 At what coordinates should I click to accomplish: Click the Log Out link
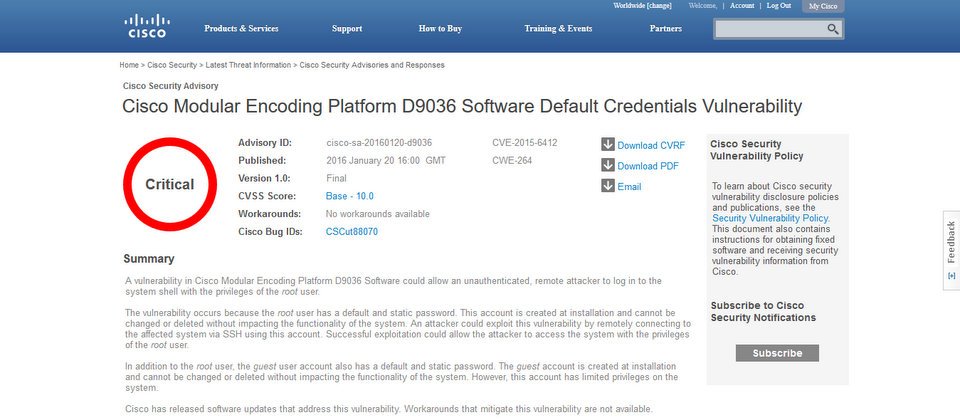[x=779, y=6]
